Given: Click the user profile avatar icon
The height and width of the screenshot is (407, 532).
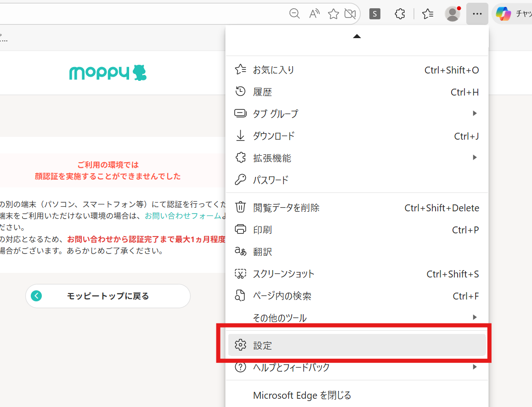Looking at the screenshot, I should (x=453, y=14).
